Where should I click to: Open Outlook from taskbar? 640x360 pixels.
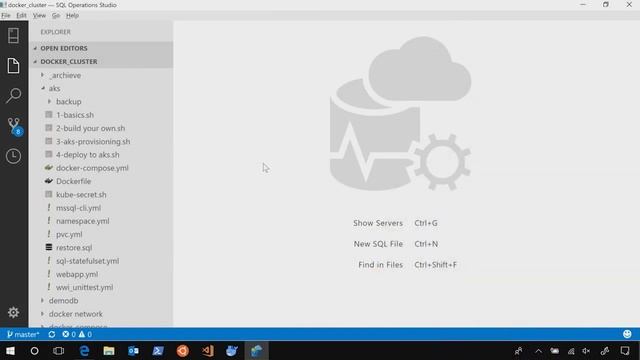(133, 351)
